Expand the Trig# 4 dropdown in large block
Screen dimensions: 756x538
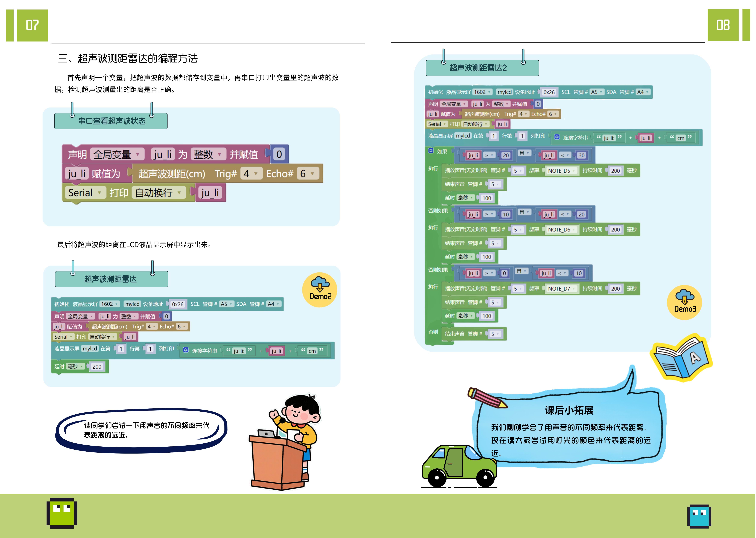251,174
